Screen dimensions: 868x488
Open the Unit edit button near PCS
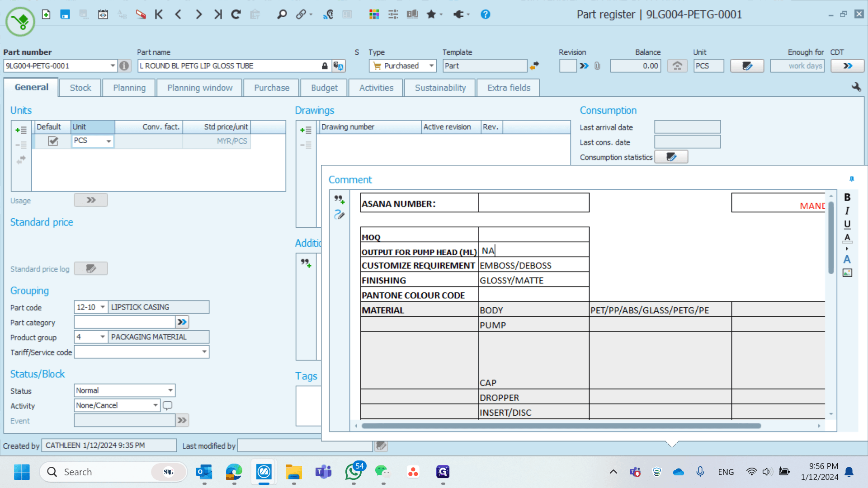747,66
